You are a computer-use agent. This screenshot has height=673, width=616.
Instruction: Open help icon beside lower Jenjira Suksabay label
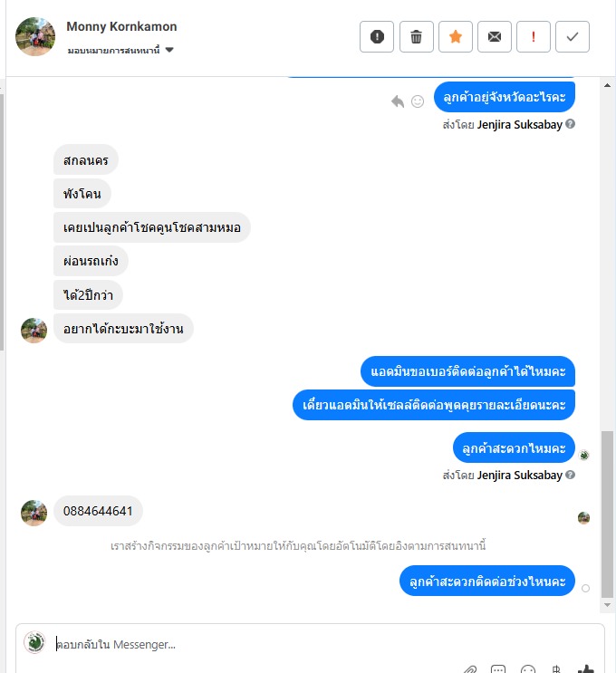pyautogui.click(x=570, y=475)
